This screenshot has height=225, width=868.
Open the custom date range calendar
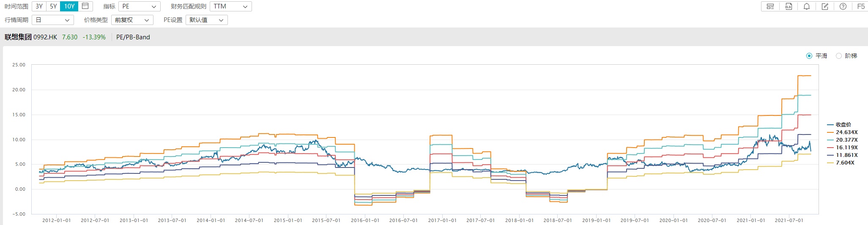pyautogui.click(x=85, y=6)
